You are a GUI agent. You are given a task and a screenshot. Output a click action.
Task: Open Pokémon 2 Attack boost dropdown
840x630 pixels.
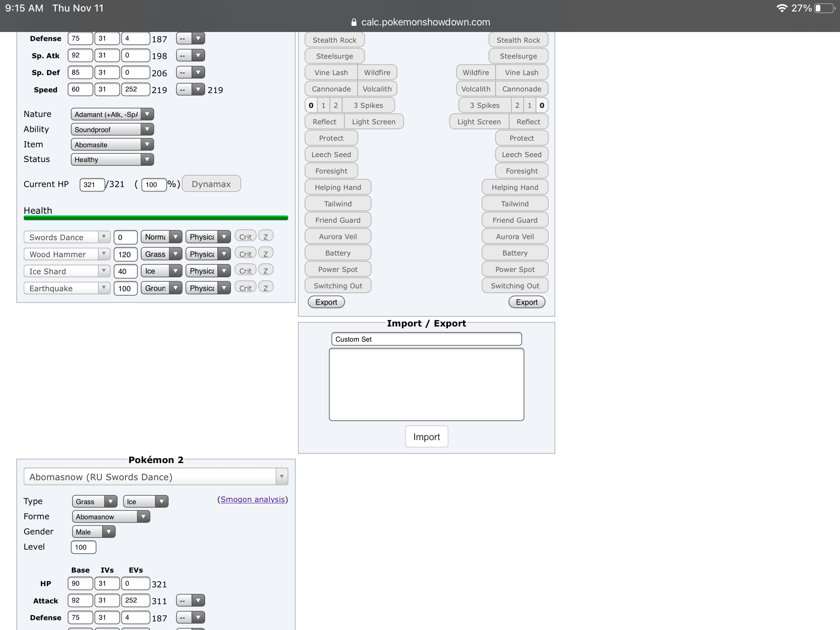coord(190,600)
